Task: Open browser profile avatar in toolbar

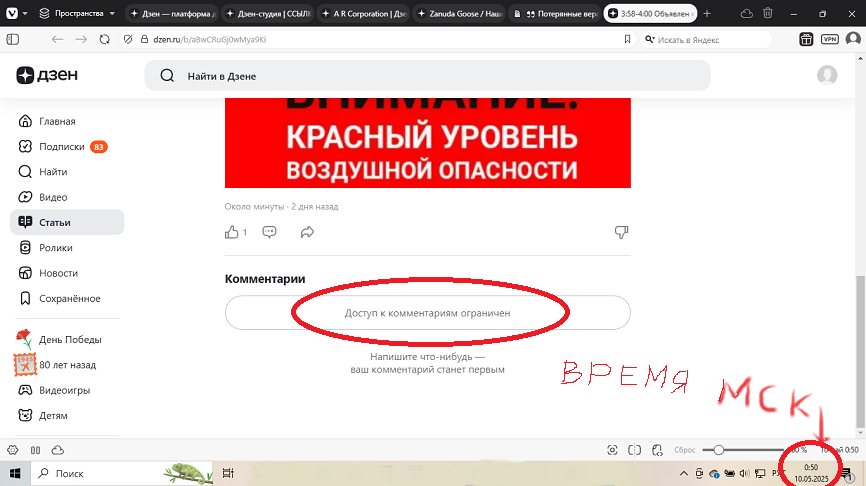Action: [853, 39]
